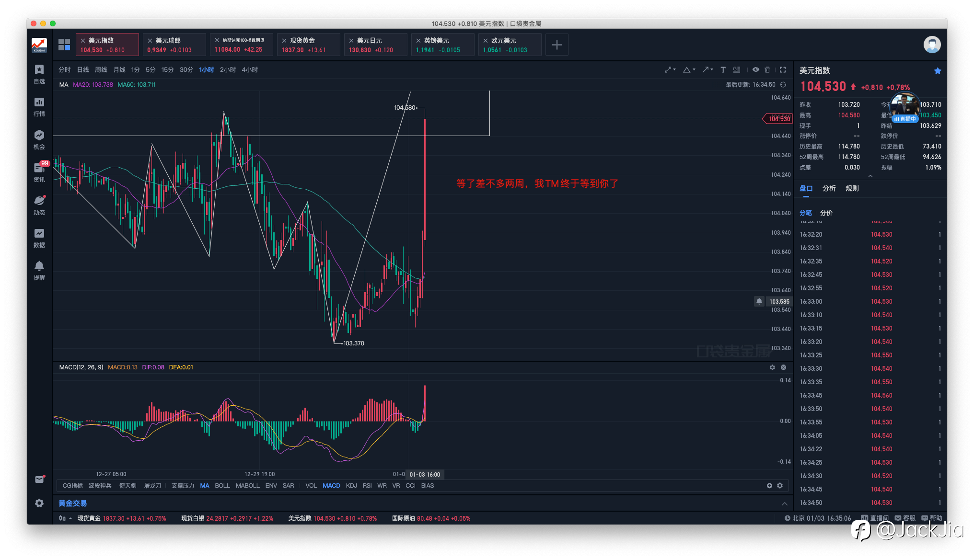
Task: Click the price alert bell at 103.585
Action: click(759, 301)
